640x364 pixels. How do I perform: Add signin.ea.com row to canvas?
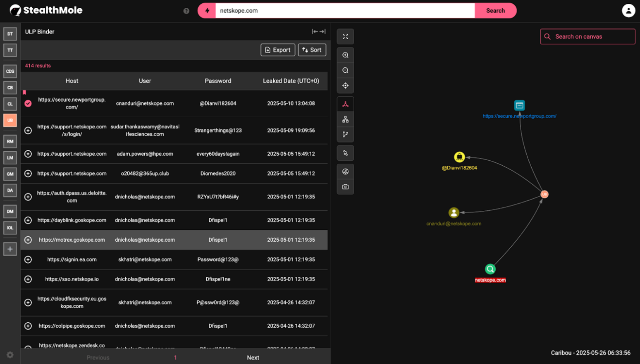tap(28, 259)
